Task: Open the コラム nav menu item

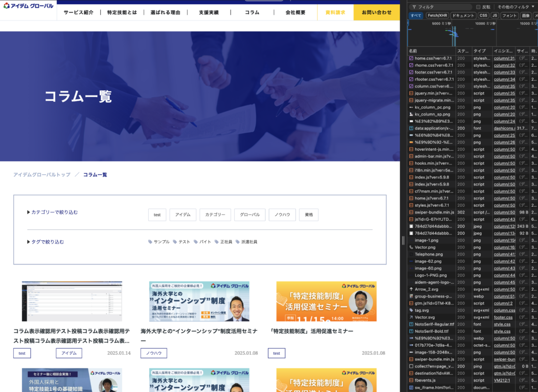Action: (252, 13)
